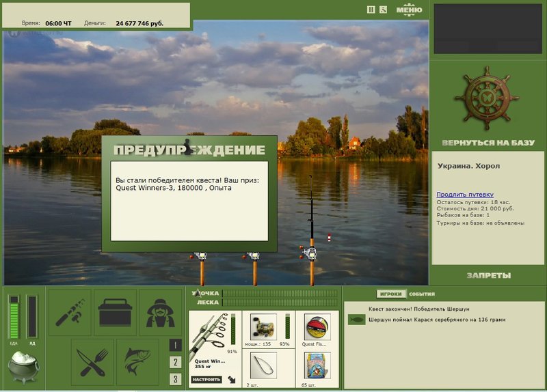547x392 pixels.
Task: Click the S icon beside pause
Action: click(383, 10)
